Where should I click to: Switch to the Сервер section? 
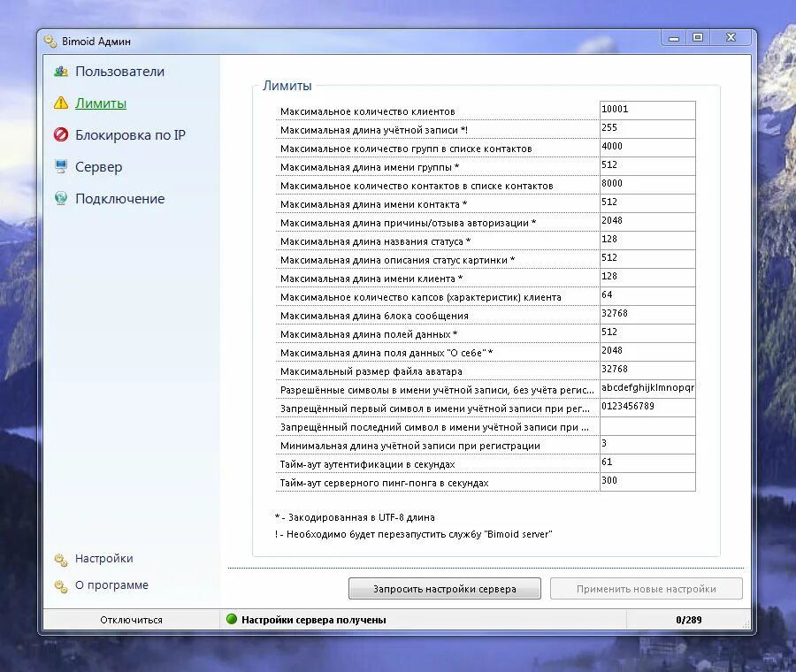tap(98, 167)
